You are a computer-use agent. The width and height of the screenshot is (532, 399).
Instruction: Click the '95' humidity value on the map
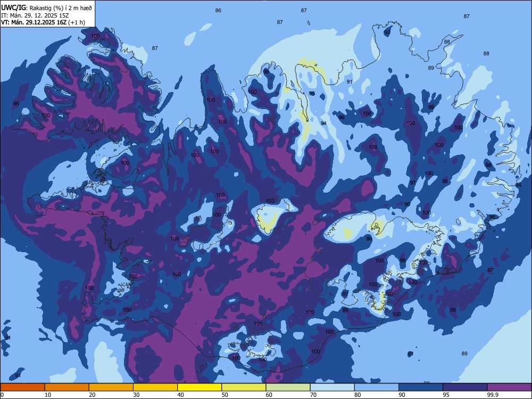click(x=312, y=93)
